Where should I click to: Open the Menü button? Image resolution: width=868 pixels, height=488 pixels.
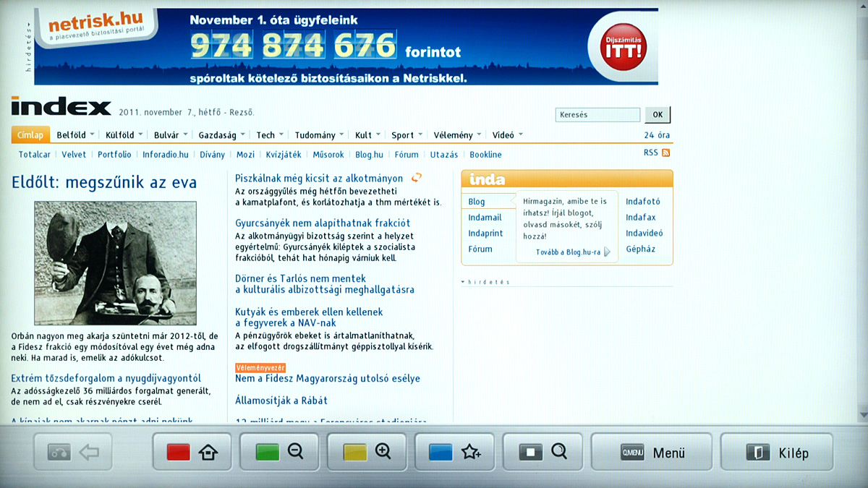[651, 453]
